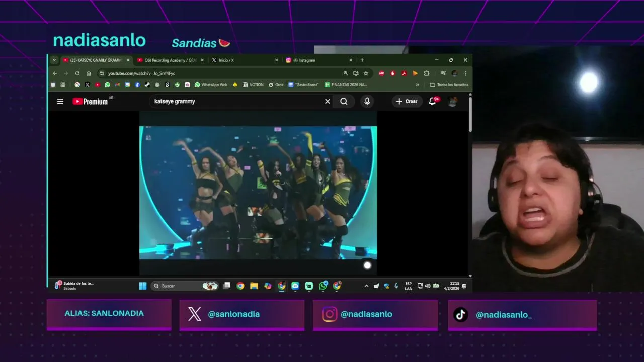Open the NOTION bookmark
This screenshot has height=362, width=644.
point(253,85)
